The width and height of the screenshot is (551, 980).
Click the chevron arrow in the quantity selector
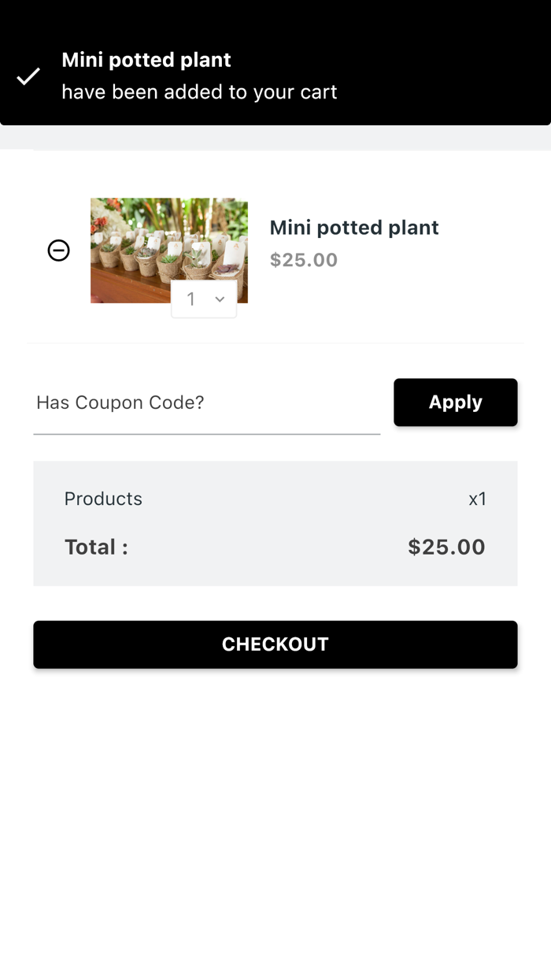pyautogui.click(x=220, y=299)
